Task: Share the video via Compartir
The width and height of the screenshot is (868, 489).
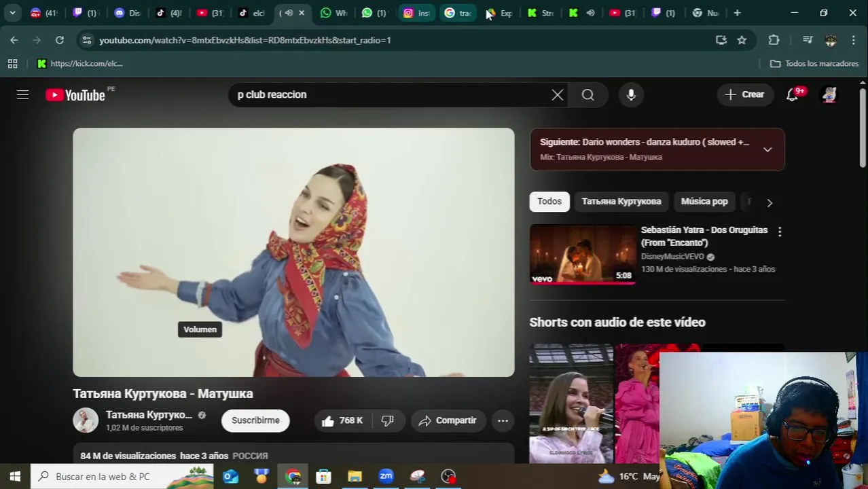Action: [448, 420]
